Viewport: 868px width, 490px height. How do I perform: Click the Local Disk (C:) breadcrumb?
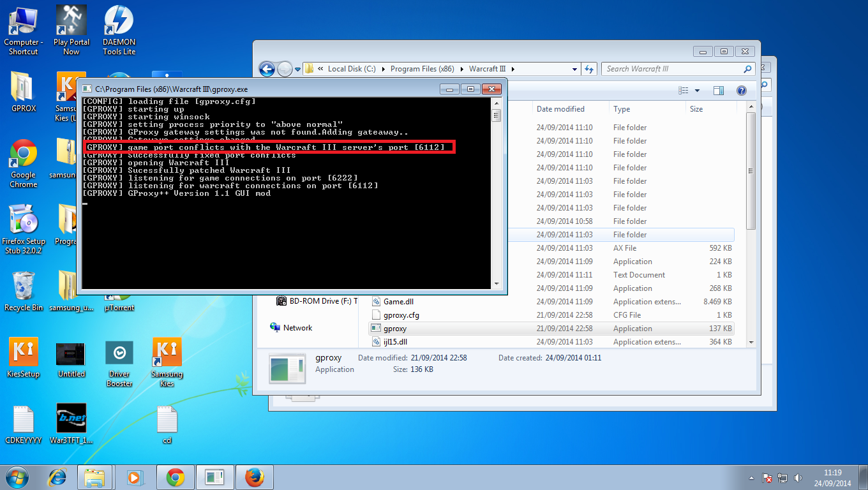click(352, 69)
